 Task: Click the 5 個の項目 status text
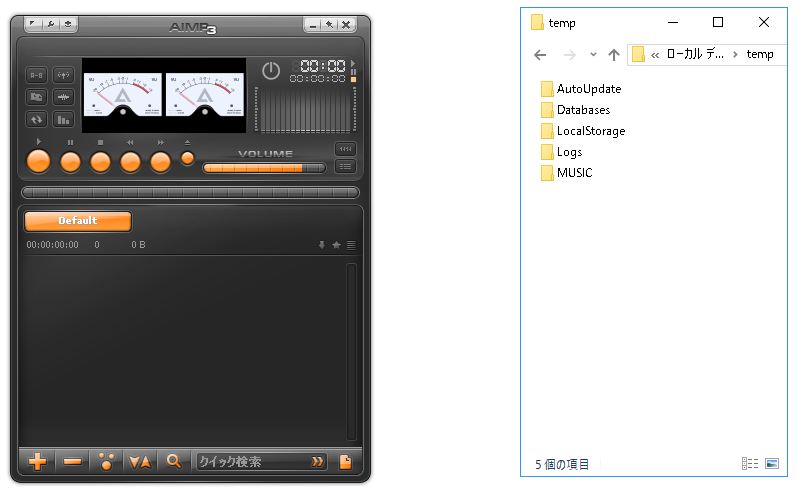[x=562, y=464]
